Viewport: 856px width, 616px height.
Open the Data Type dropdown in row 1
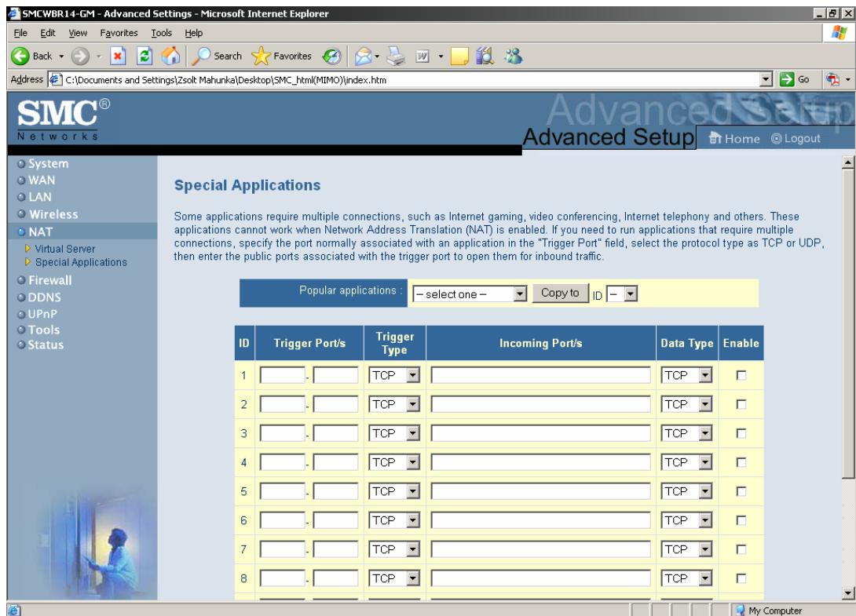click(x=687, y=375)
